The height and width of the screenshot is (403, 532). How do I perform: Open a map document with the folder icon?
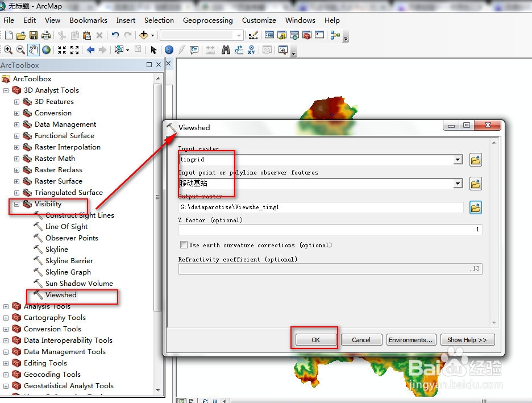coord(21,35)
